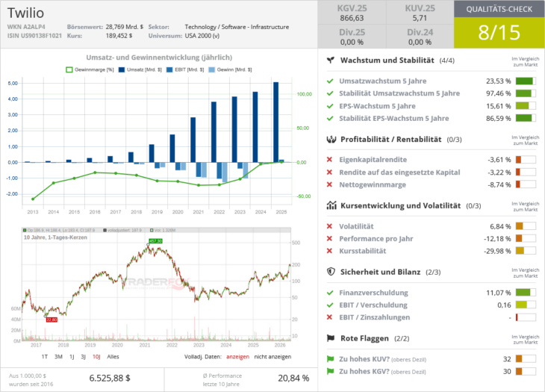Toggle the Gewinn [Mrd. $] legend entry

pyautogui.click(x=231, y=69)
